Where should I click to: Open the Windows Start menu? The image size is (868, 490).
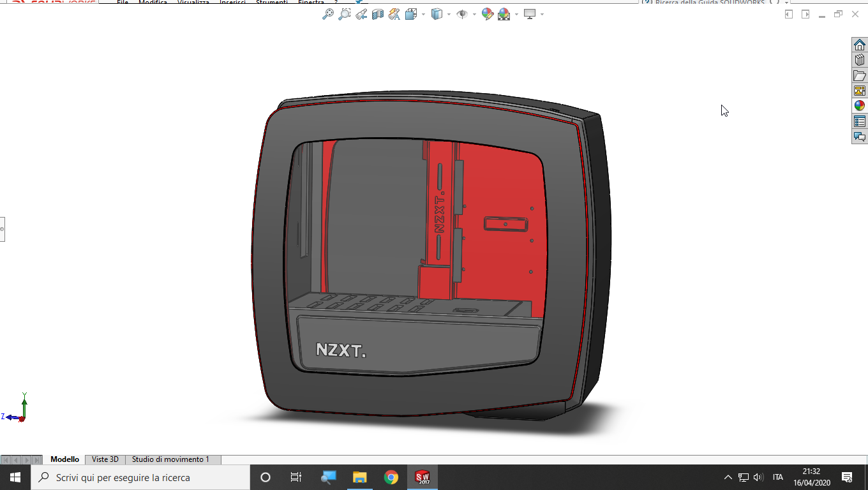[15, 477]
